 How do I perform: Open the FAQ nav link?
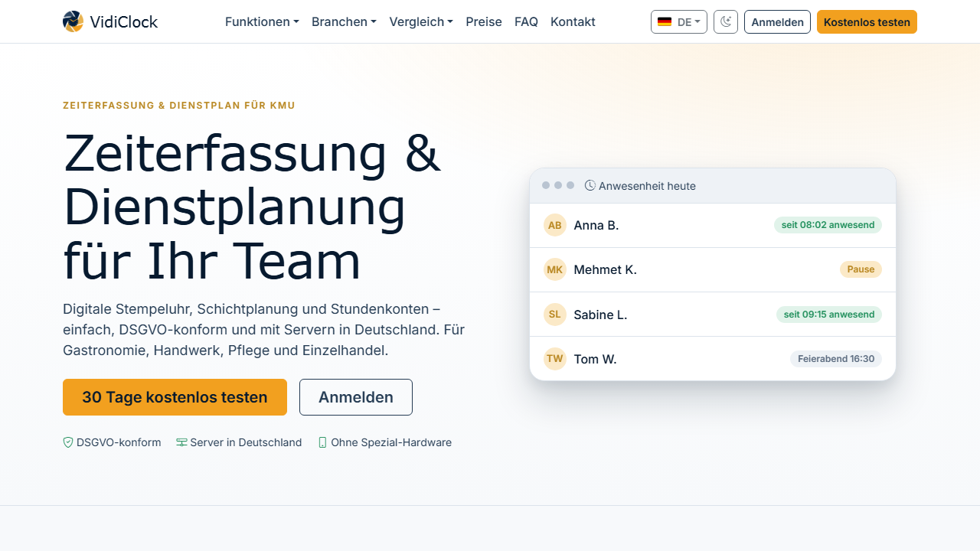526,22
